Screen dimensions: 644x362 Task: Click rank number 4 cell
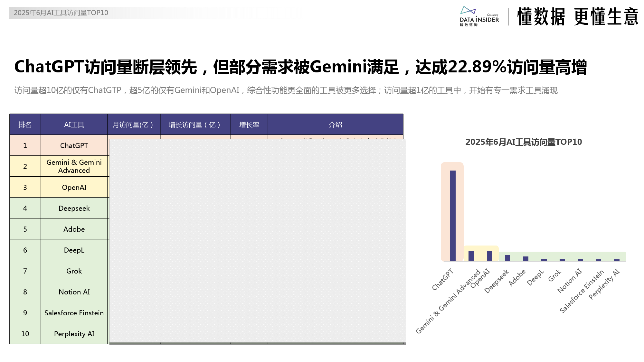coord(25,208)
